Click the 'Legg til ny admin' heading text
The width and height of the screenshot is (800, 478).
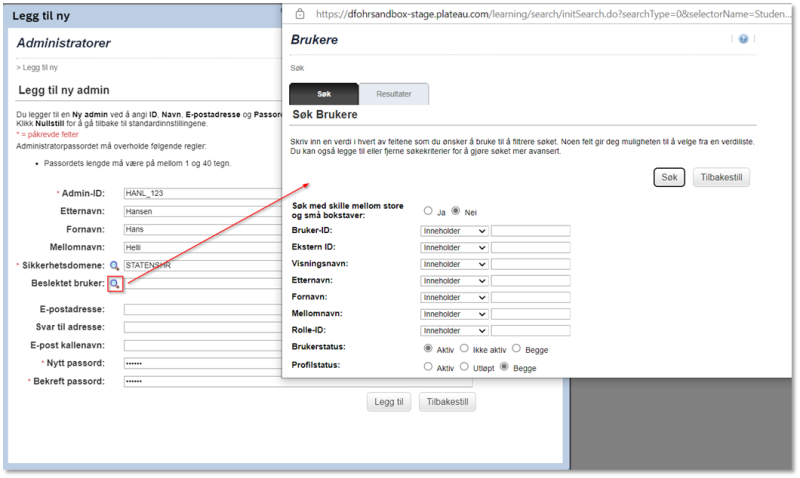pos(64,90)
